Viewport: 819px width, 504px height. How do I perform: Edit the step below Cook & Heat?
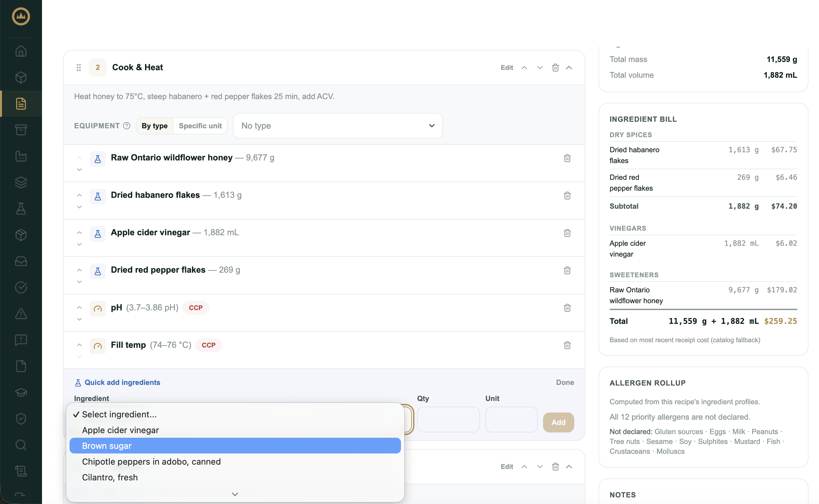pos(507,467)
